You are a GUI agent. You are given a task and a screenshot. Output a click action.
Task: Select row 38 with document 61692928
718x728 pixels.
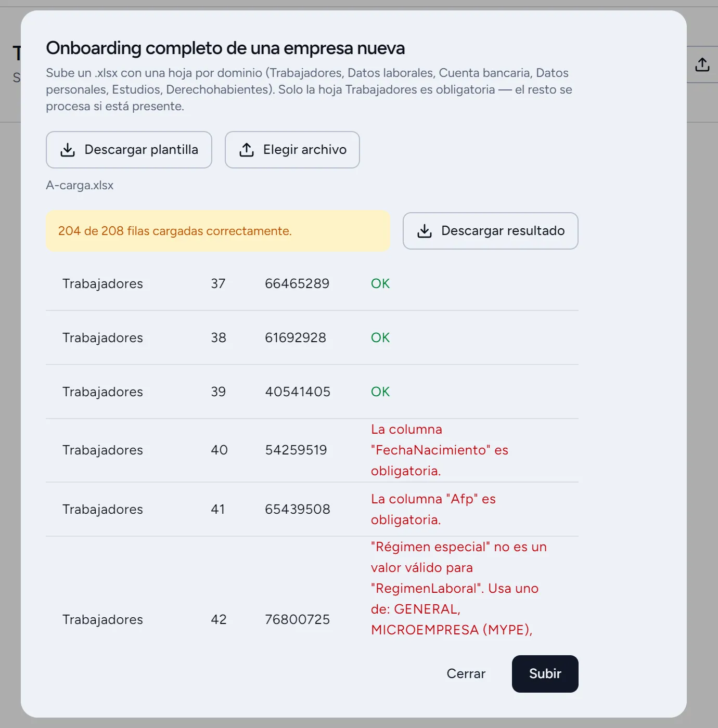(x=312, y=337)
